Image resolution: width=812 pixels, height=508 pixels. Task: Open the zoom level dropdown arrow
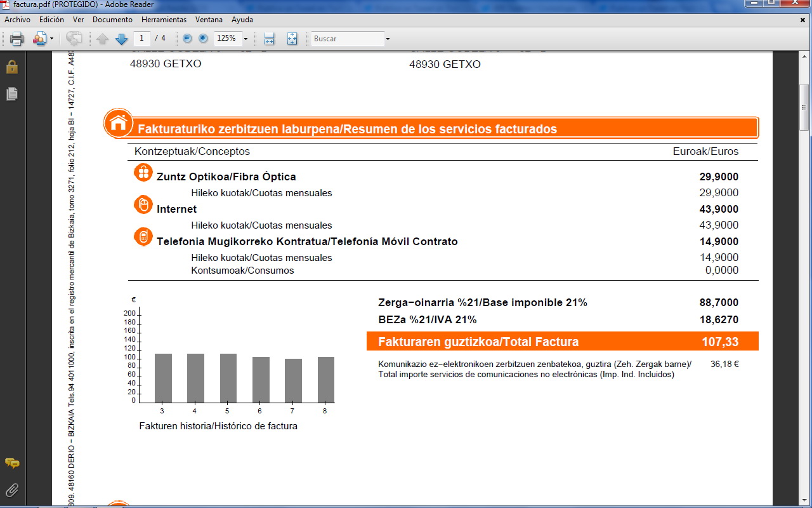pyautogui.click(x=246, y=39)
